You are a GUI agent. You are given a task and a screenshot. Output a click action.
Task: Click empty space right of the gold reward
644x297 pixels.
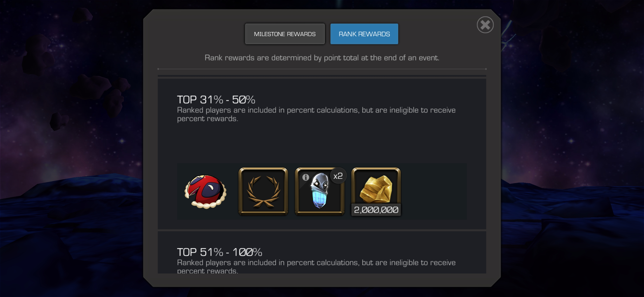pyautogui.click(x=434, y=192)
